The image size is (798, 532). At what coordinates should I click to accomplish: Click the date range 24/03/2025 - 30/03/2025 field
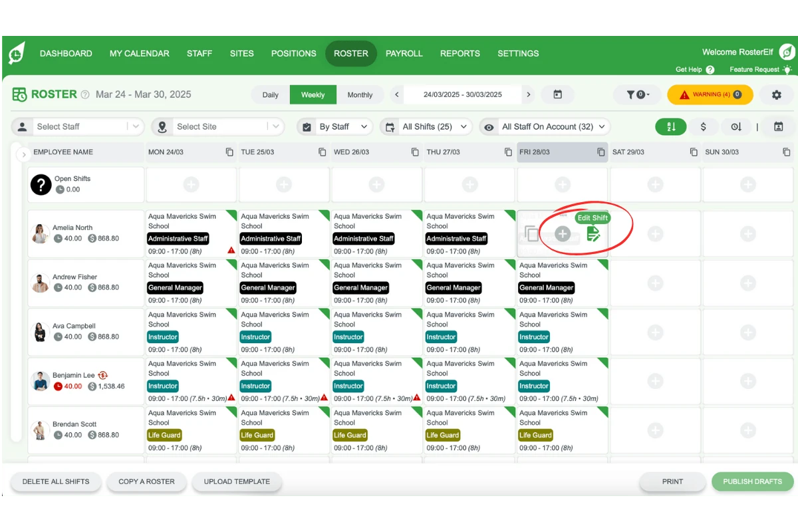coord(463,94)
